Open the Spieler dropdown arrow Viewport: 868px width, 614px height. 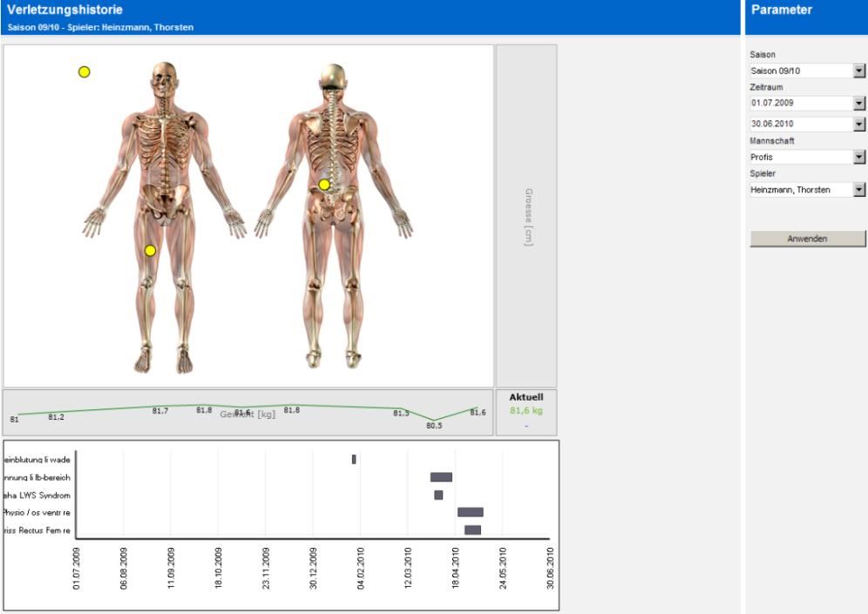pyautogui.click(x=858, y=190)
